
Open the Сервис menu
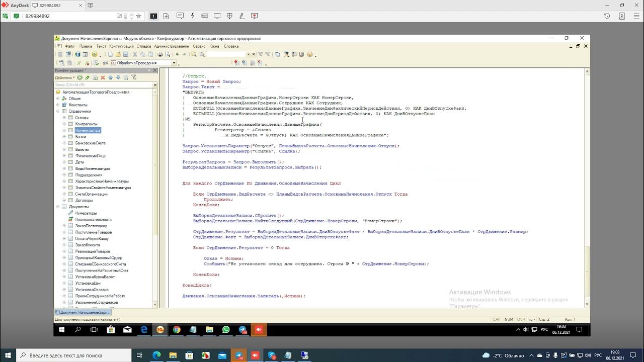click(x=199, y=46)
